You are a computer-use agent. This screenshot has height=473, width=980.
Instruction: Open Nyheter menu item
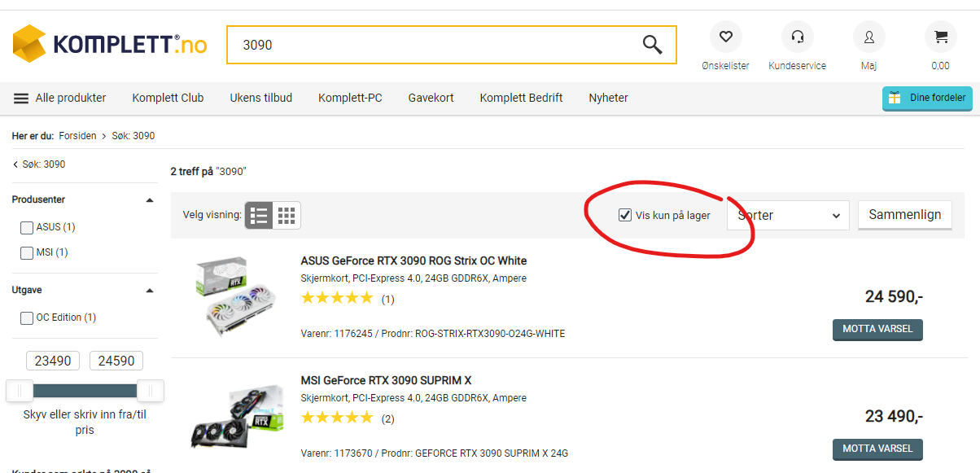point(609,98)
